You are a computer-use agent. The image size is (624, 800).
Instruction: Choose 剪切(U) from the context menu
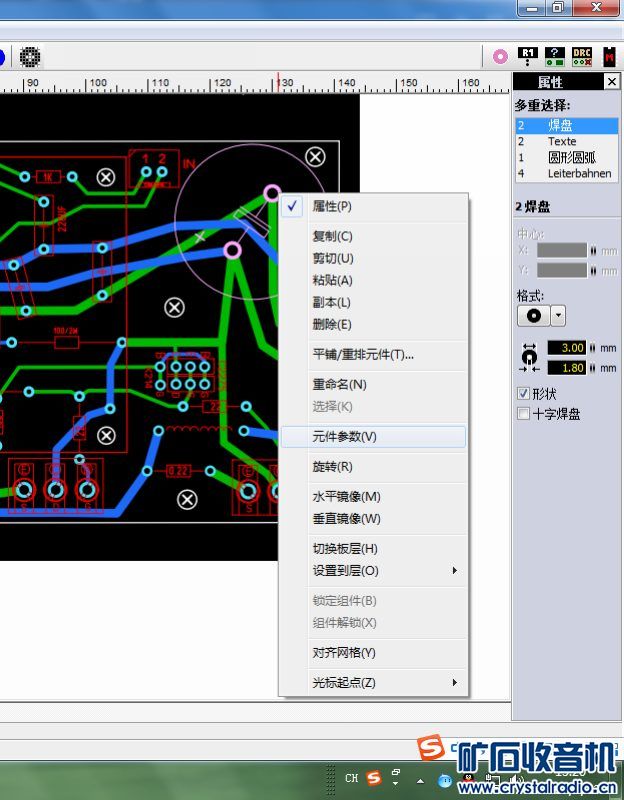click(373, 258)
